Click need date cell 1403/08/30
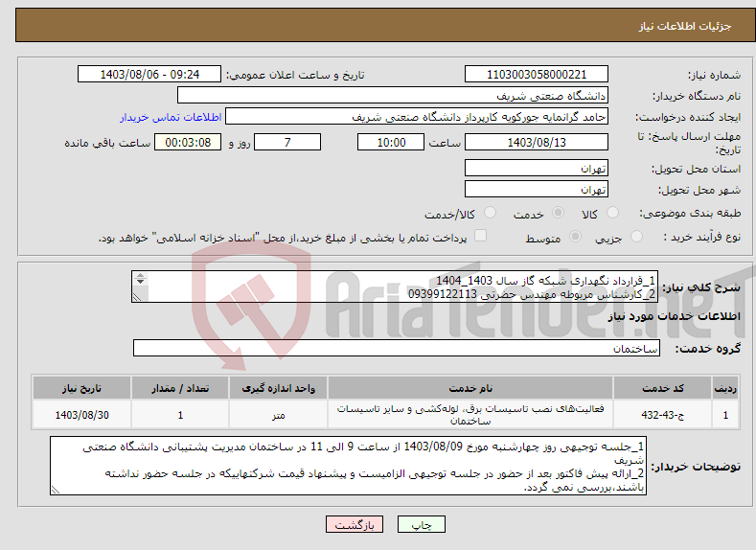756x550 pixels. pos(82,415)
